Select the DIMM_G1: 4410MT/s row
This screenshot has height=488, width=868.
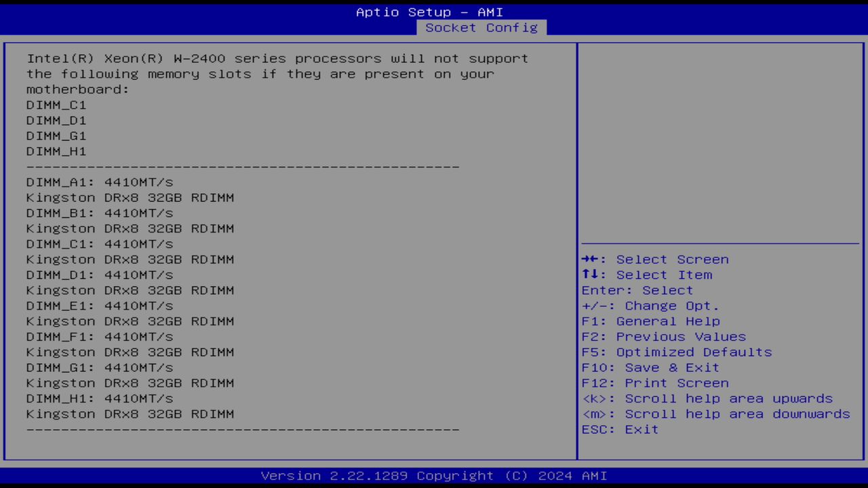point(100,367)
